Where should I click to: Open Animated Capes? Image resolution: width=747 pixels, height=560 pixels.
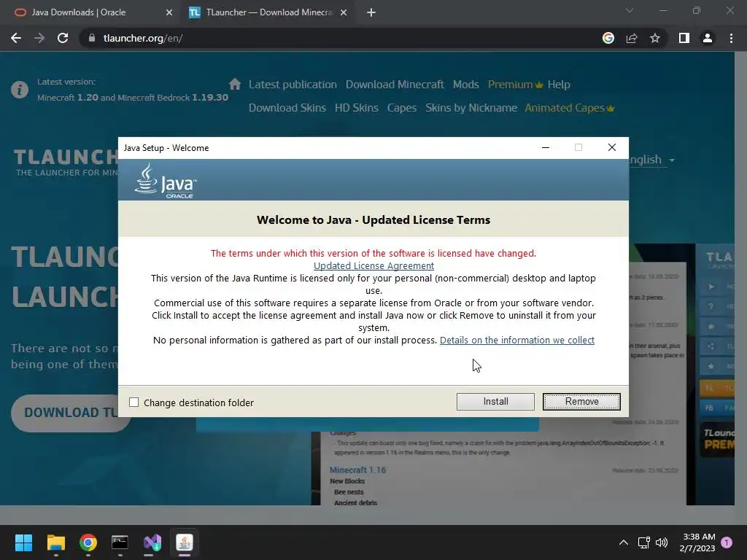(569, 108)
